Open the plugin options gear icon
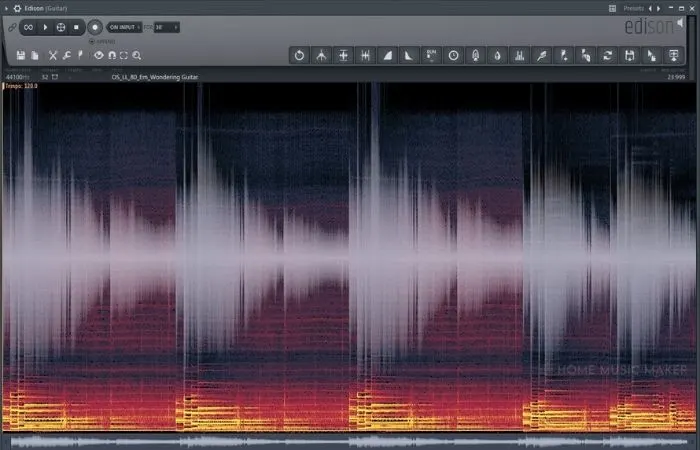The height and width of the screenshot is (450, 700). [17, 8]
